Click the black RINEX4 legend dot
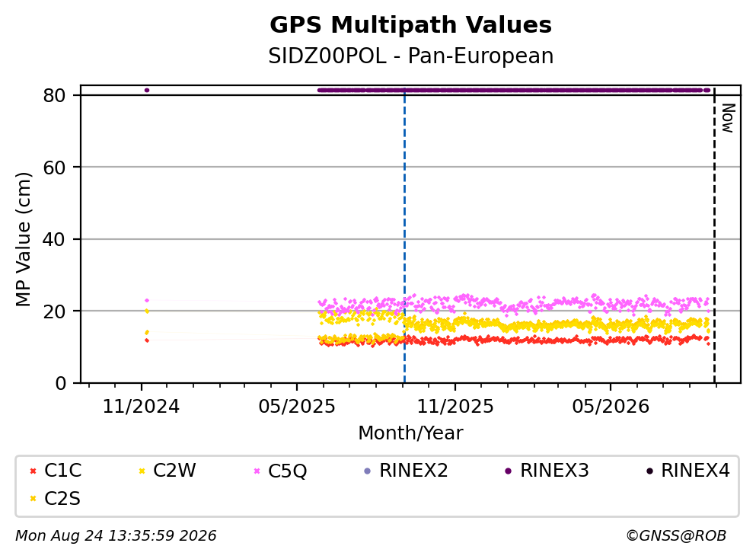The width and height of the screenshot is (756, 559). pyautogui.click(x=649, y=471)
